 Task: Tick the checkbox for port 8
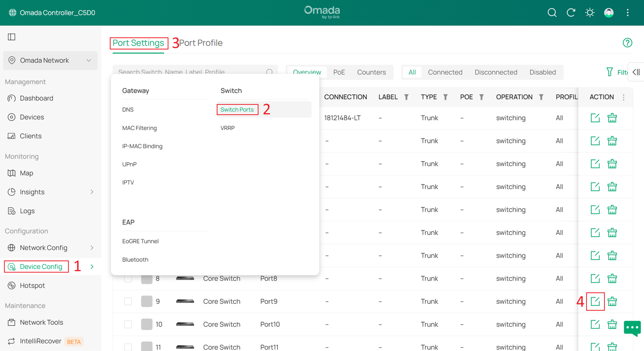click(x=128, y=279)
